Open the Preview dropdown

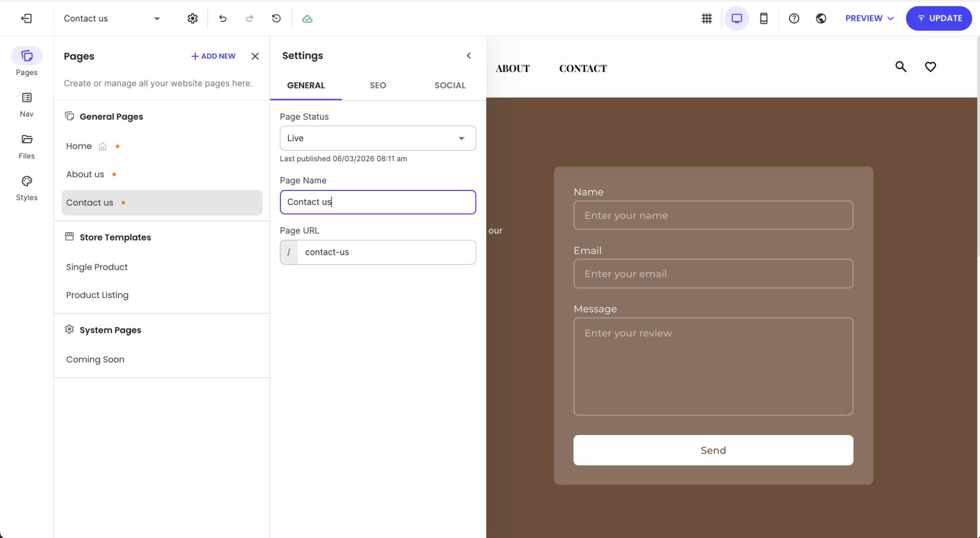[869, 18]
